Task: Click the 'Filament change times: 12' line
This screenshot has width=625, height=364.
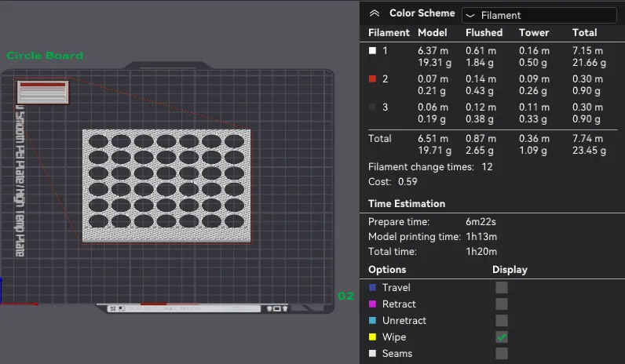Action: 430,167
